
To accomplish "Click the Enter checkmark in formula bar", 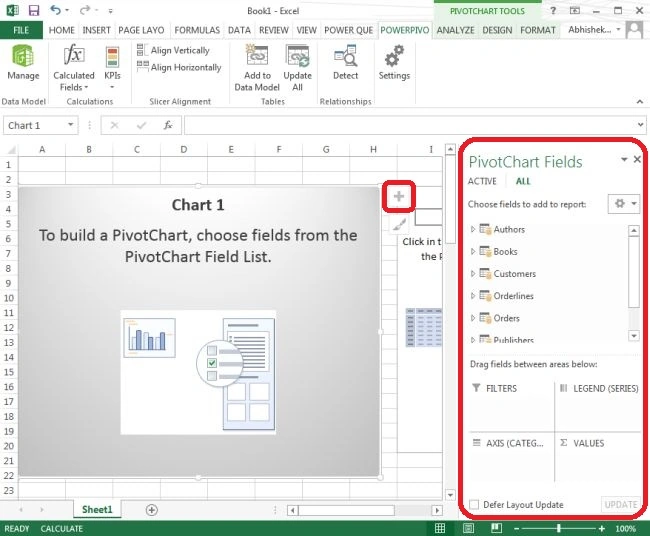I will pos(141,125).
